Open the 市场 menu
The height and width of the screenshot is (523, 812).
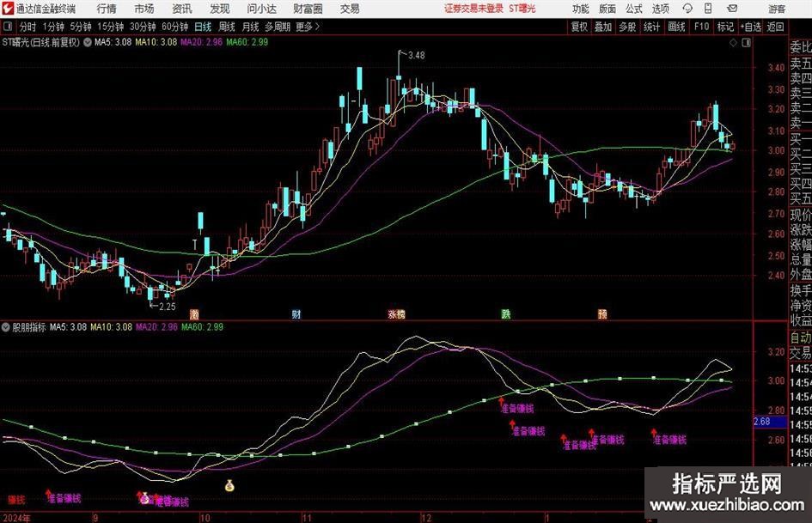pos(144,9)
